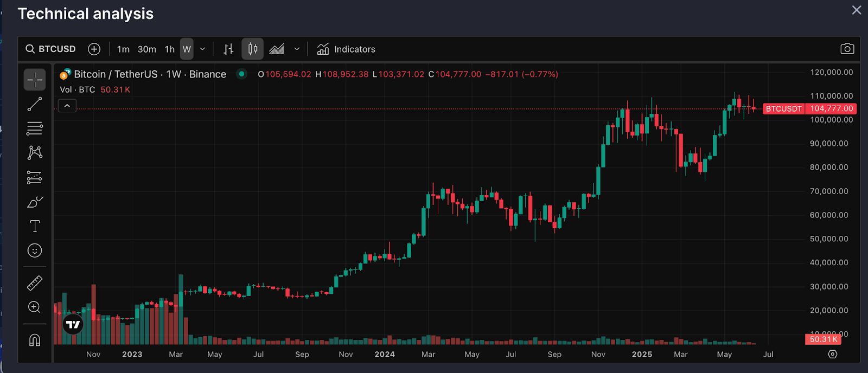Image resolution: width=868 pixels, height=373 pixels.
Task: Click the −817.01 (−0.77%) change value
Action: (x=521, y=74)
